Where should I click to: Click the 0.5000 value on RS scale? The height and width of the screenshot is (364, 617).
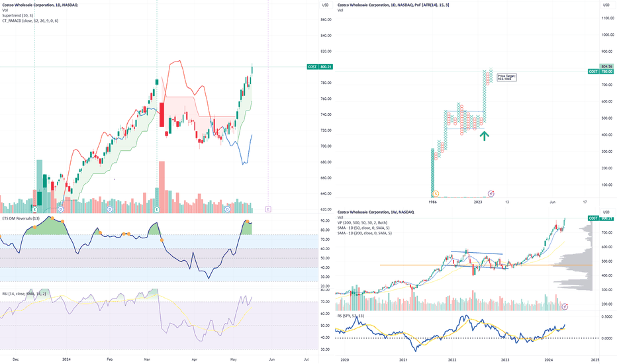pos(608,316)
